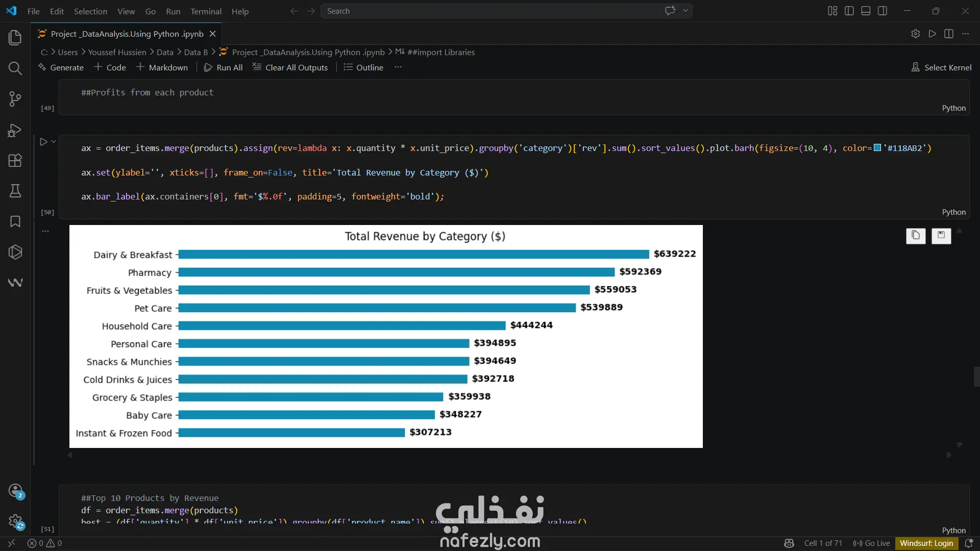980x551 pixels.
Task: Click Go Live in status bar
Action: [871, 543]
